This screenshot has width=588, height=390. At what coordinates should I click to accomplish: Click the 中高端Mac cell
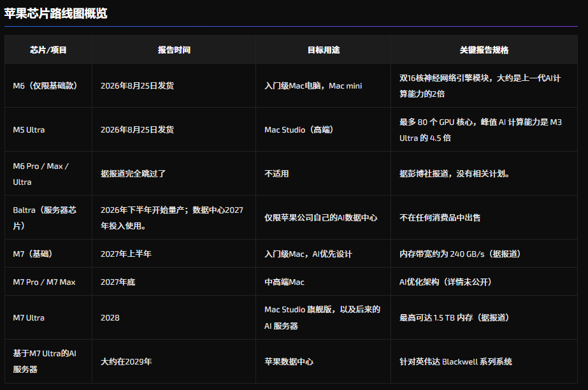(x=323, y=282)
